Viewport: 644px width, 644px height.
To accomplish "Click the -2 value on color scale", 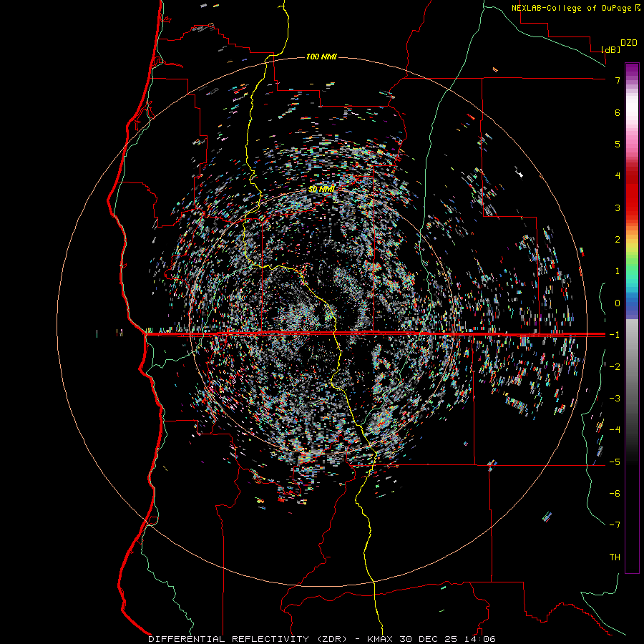I will (615, 367).
